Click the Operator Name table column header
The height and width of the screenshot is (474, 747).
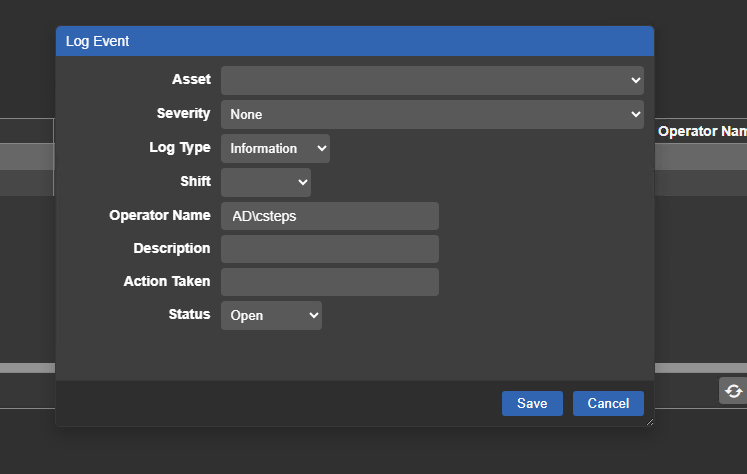[701, 131]
